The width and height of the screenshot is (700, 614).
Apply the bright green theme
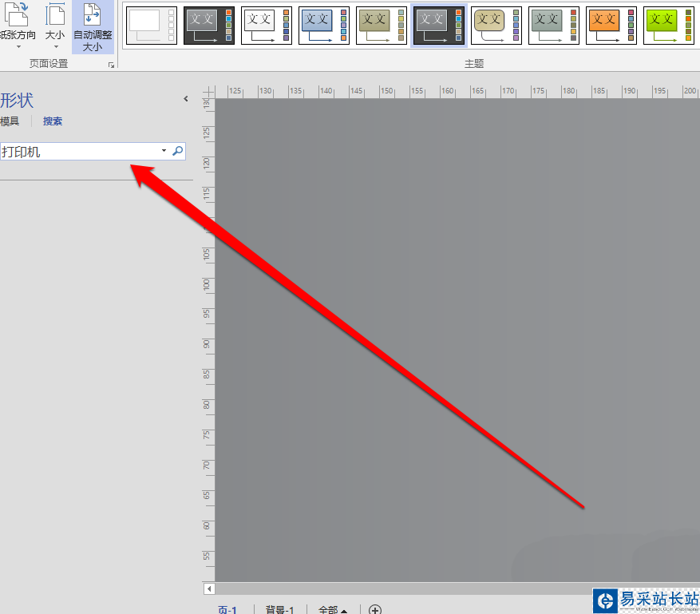click(x=669, y=26)
